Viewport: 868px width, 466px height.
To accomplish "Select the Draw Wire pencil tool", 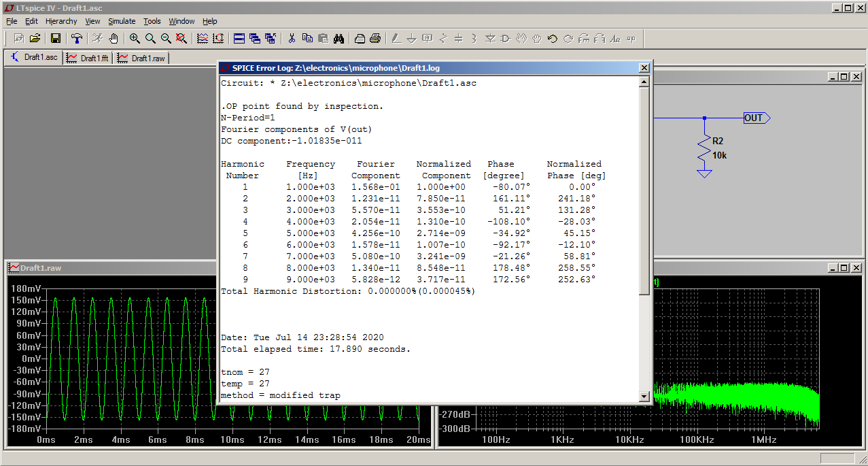I will click(396, 38).
